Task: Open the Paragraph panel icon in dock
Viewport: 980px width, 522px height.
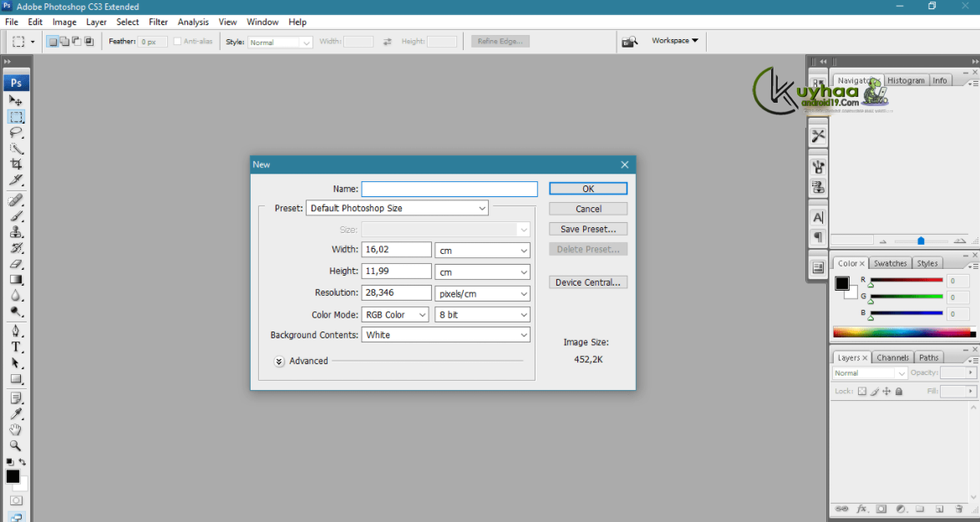Action: coord(818,237)
